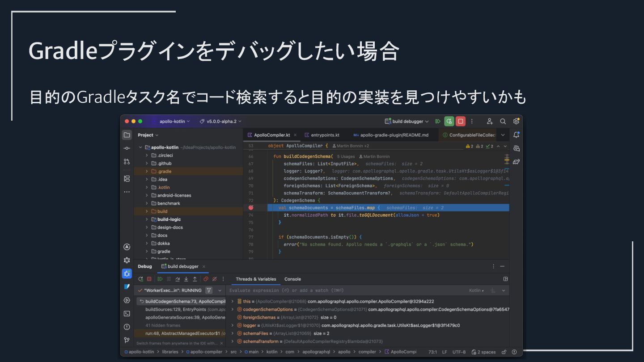Open the v5.0.0-alpha.2 branch dropdown

coord(221,122)
